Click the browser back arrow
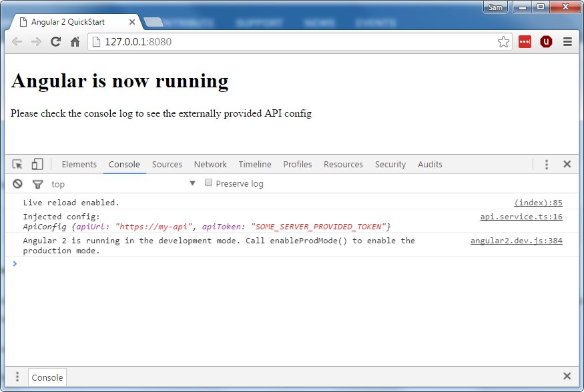 point(17,41)
